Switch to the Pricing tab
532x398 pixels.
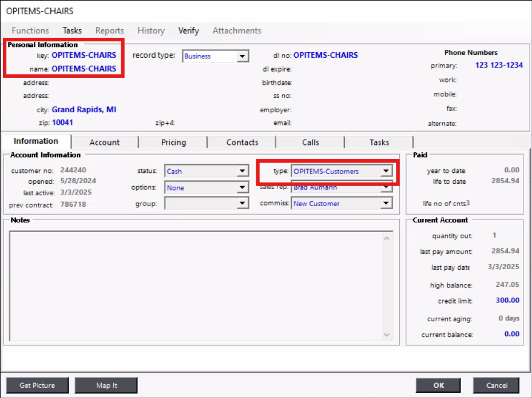click(x=173, y=142)
